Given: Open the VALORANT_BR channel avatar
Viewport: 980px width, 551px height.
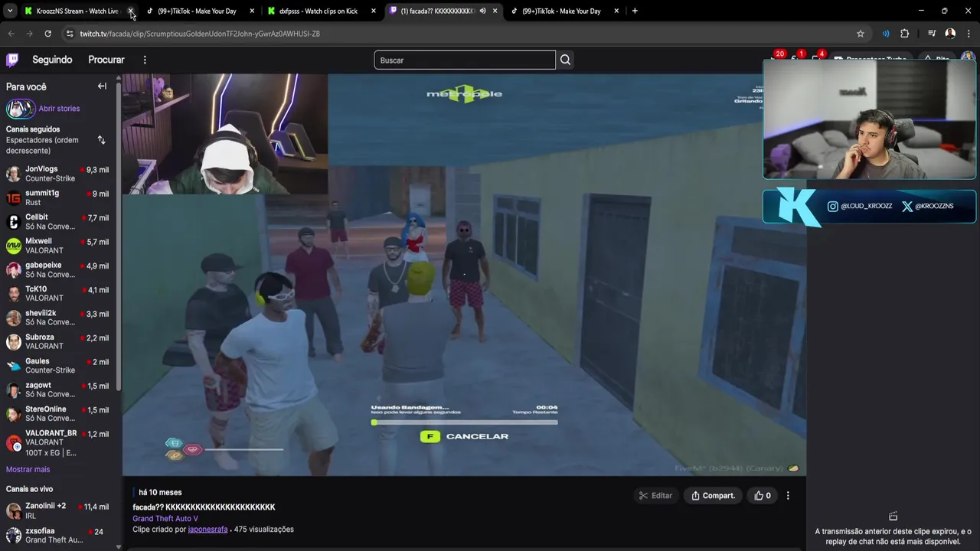Looking at the screenshot, I should click(x=13, y=442).
